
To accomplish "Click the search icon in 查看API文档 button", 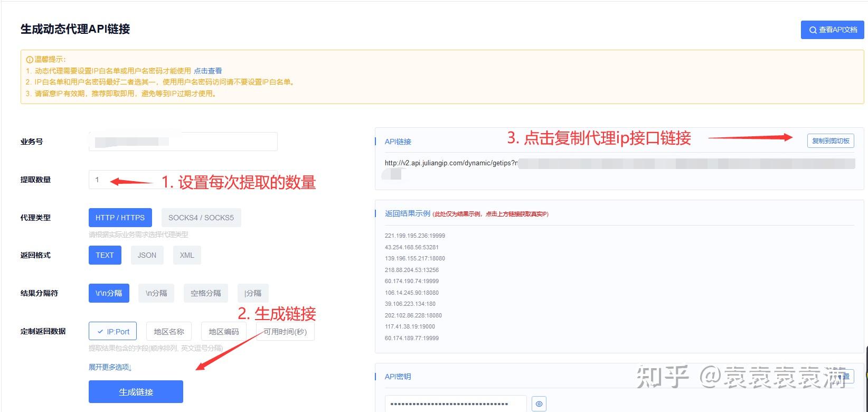I will coord(813,30).
